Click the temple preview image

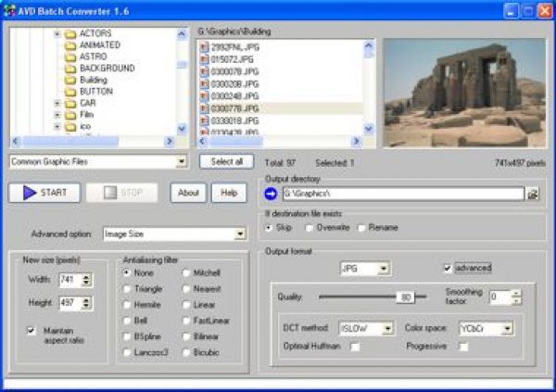coord(464,93)
